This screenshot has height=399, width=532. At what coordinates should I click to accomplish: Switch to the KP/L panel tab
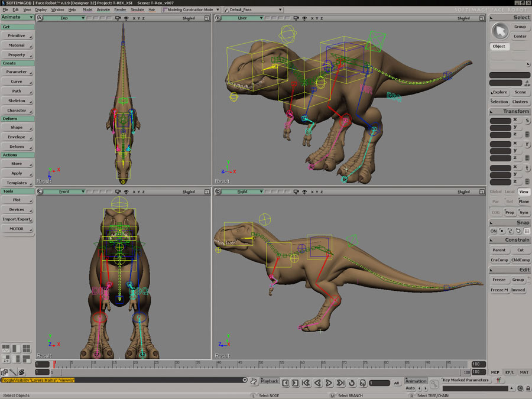click(510, 372)
